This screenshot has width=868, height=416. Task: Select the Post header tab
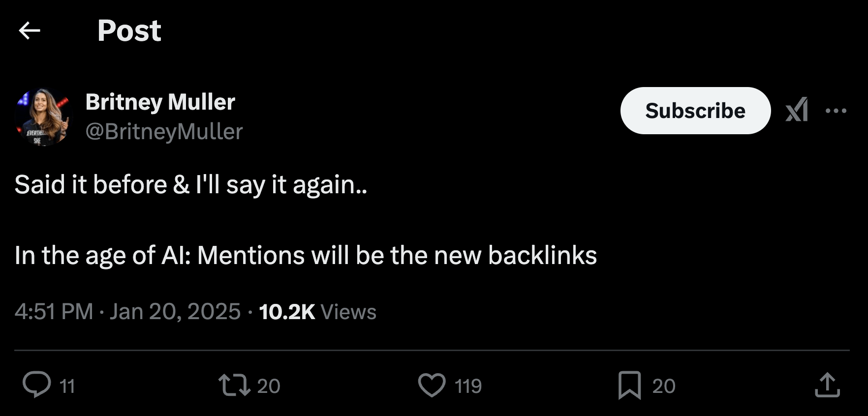coord(129,30)
